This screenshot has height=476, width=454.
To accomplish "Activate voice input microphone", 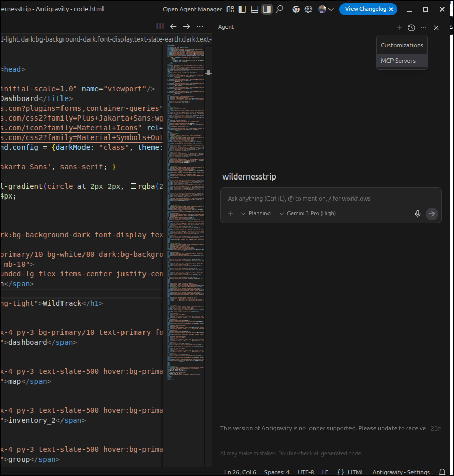I will click(418, 214).
